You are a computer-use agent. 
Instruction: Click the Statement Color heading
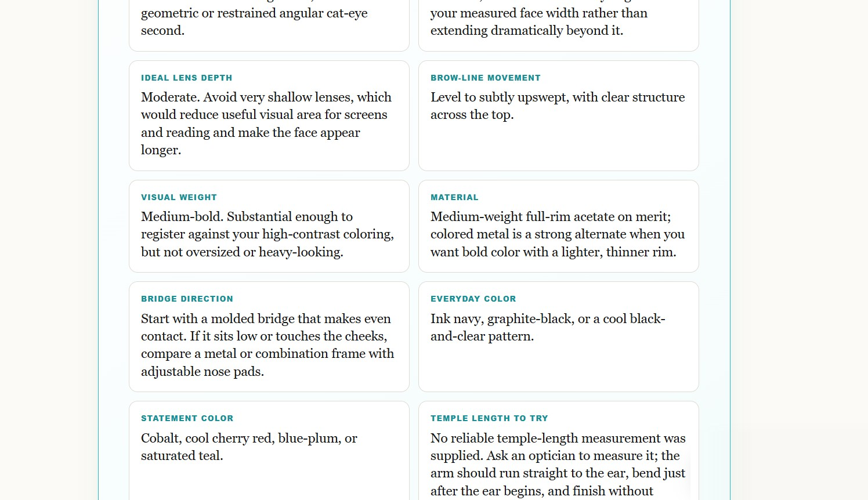[x=187, y=418]
